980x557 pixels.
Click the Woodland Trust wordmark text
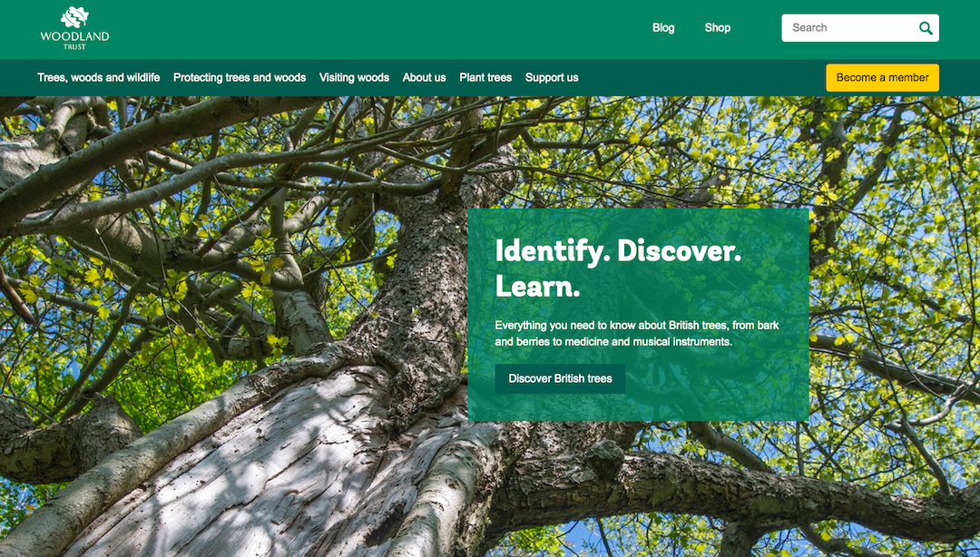[74, 38]
